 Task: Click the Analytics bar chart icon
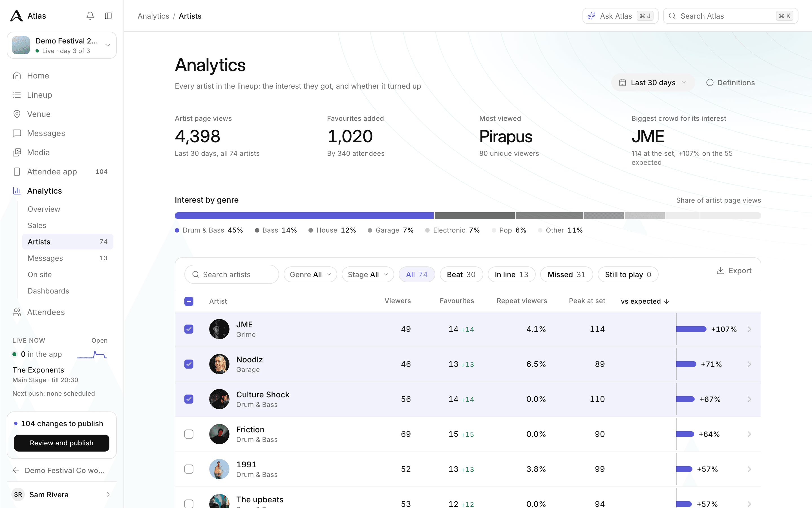pyautogui.click(x=17, y=190)
